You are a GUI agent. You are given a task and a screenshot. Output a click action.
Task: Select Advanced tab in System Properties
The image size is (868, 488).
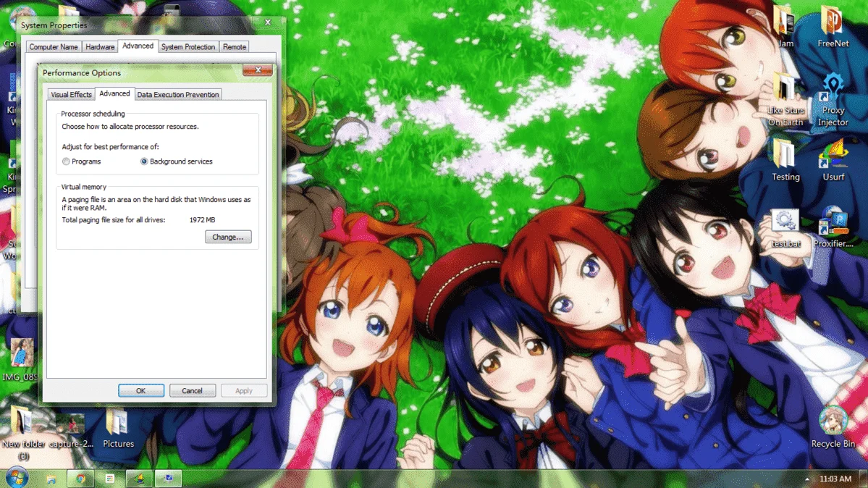(138, 46)
